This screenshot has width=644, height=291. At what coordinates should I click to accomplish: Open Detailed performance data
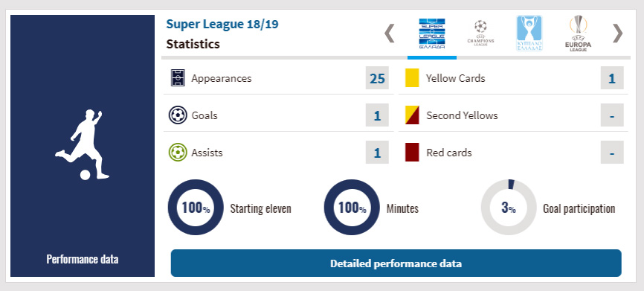[396, 263]
